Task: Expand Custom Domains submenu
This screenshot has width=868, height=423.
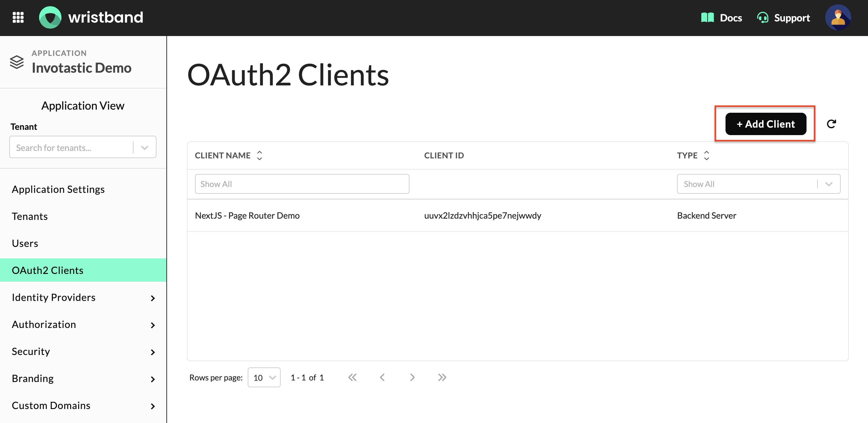Action: click(153, 406)
